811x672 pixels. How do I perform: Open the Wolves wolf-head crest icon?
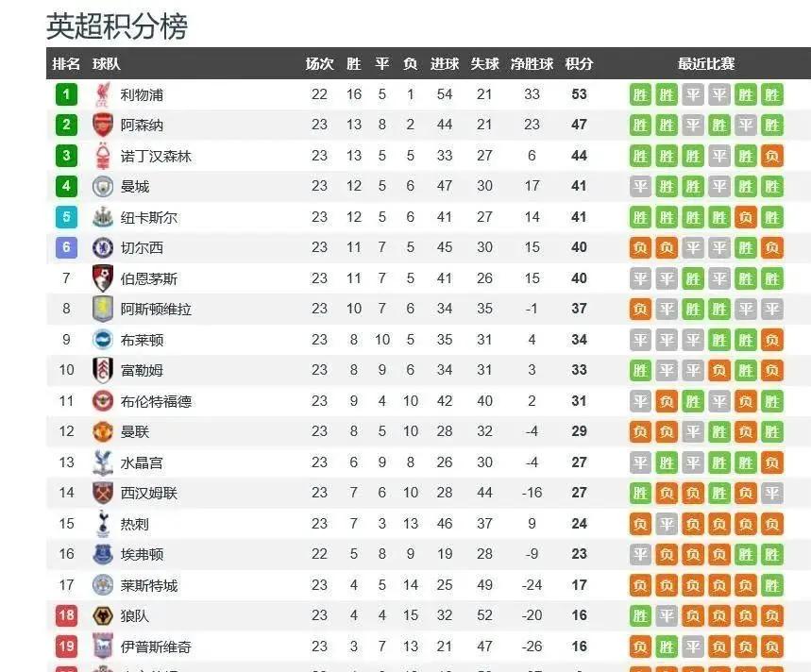[102, 616]
